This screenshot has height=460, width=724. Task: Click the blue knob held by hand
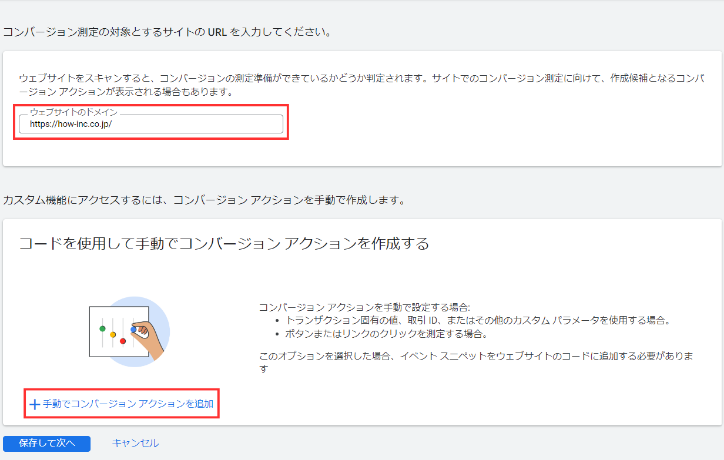tap(134, 329)
